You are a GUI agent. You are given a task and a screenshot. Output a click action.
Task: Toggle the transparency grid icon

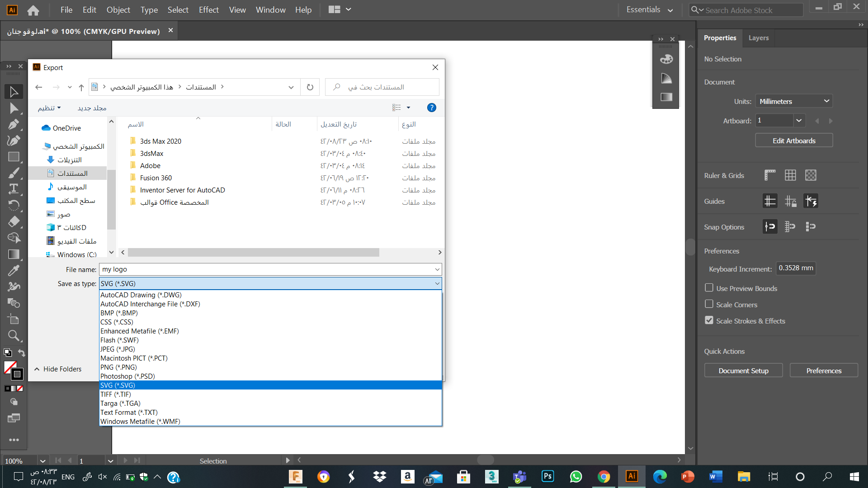tap(811, 175)
